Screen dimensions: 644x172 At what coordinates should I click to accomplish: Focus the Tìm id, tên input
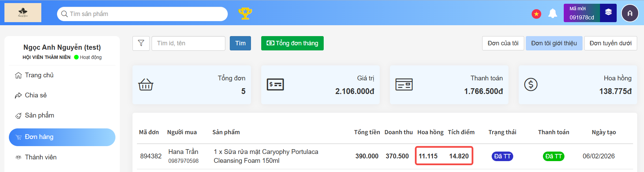pos(188,43)
